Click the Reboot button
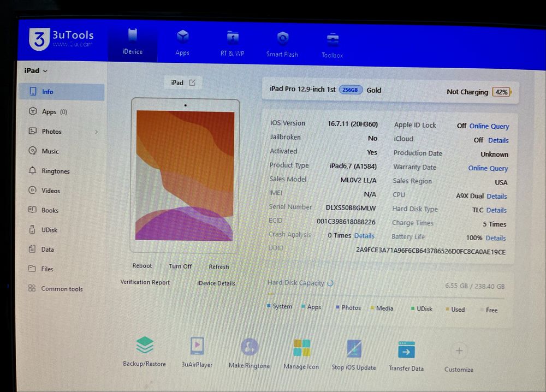The height and width of the screenshot is (392, 546). pos(142,266)
